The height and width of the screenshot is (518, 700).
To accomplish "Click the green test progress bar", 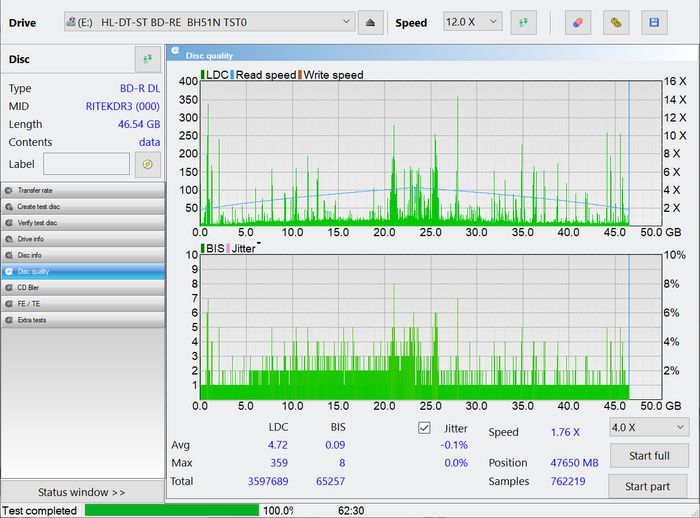I will point(170,510).
